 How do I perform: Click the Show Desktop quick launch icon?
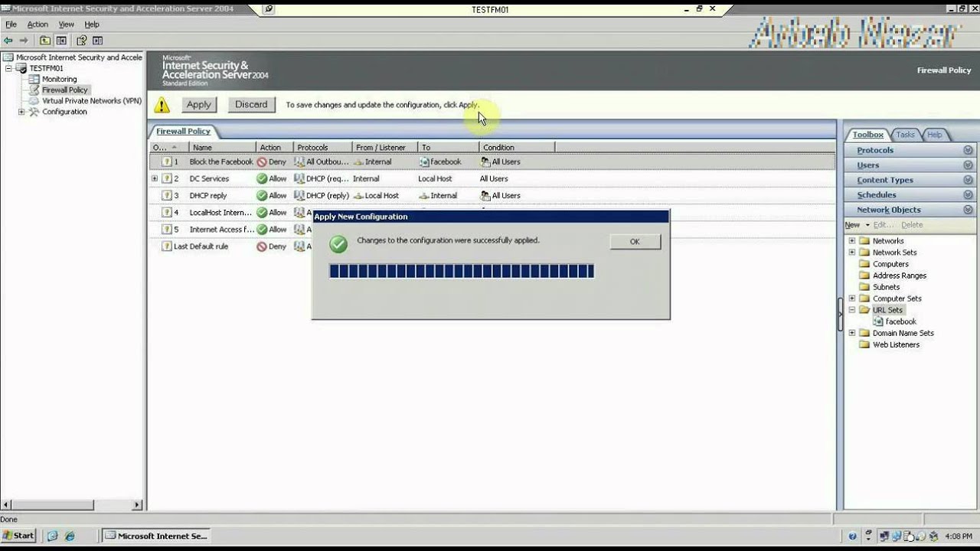(x=53, y=536)
